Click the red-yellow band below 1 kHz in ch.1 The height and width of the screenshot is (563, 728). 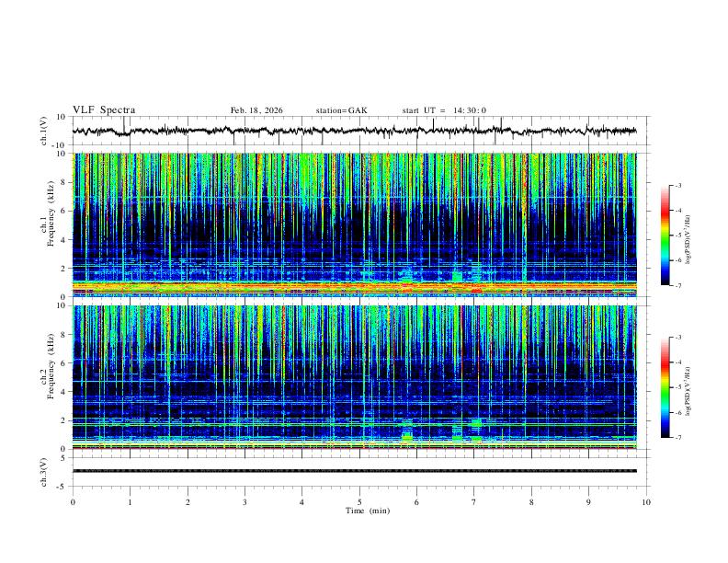pos(354,287)
